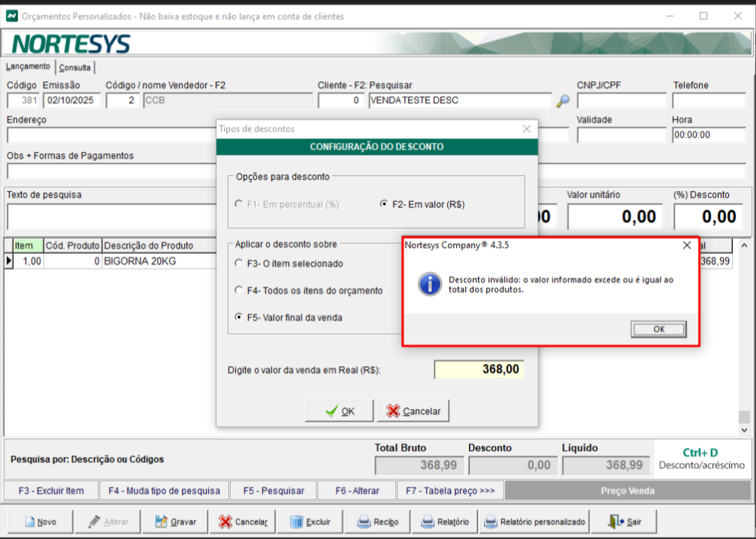This screenshot has height=539, width=756.
Task: Select F2- Em valor (R$) option
Action: pyautogui.click(x=385, y=204)
